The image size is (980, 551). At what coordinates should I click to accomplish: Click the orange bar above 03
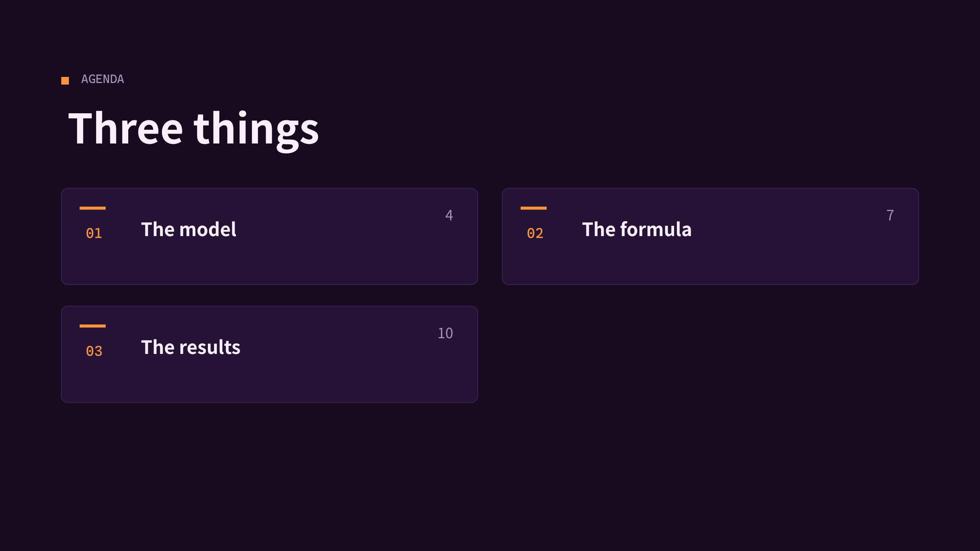tap(93, 326)
